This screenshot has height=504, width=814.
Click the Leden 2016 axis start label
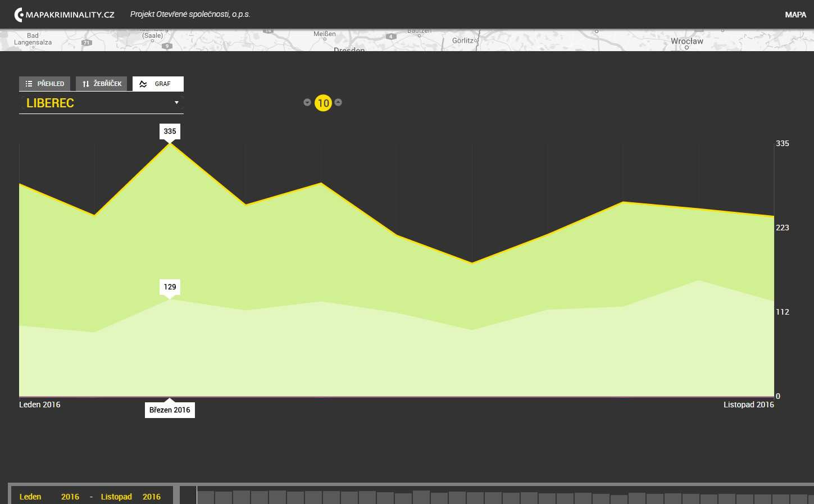tap(40, 405)
